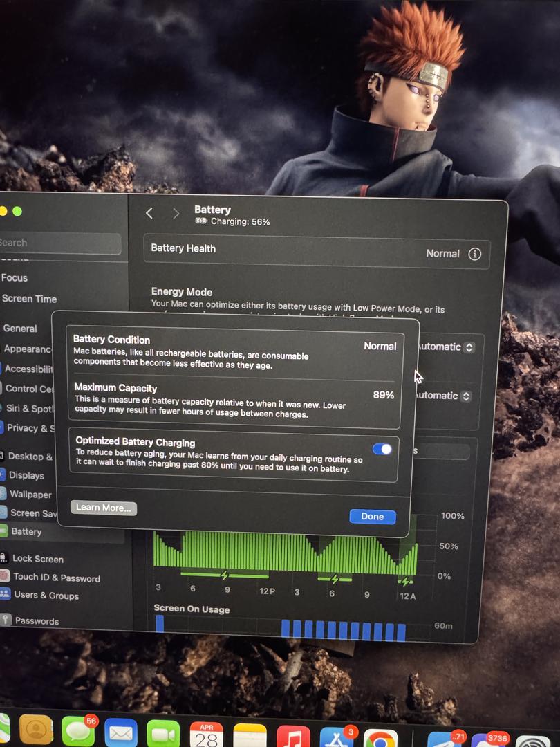Click the 89% Maximum Capacity value
Image resolution: width=560 pixels, height=747 pixels.
(383, 395)
